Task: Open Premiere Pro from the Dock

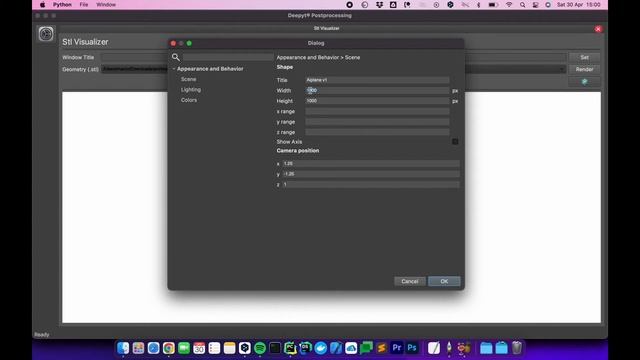Action: click(x=397, y=348)
